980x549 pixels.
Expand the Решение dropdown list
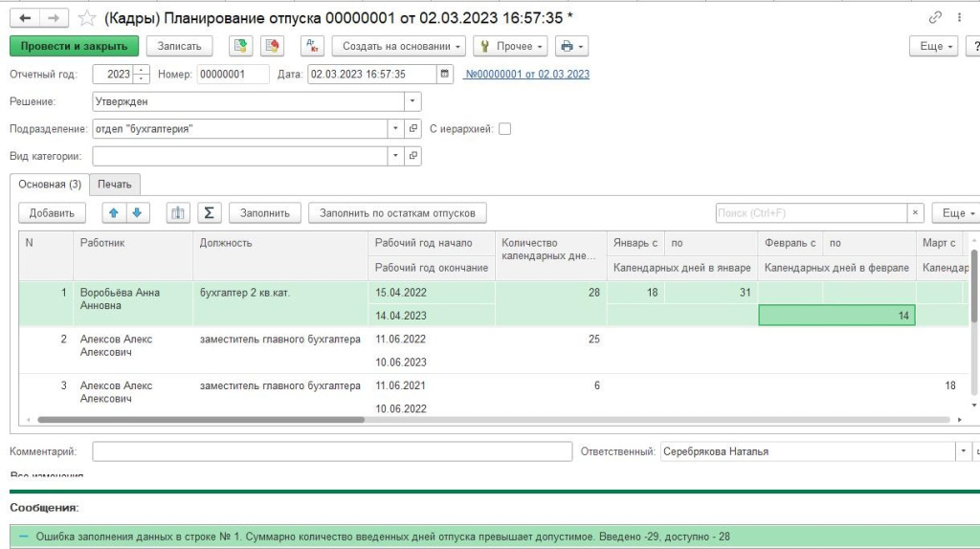pos(412,100)
